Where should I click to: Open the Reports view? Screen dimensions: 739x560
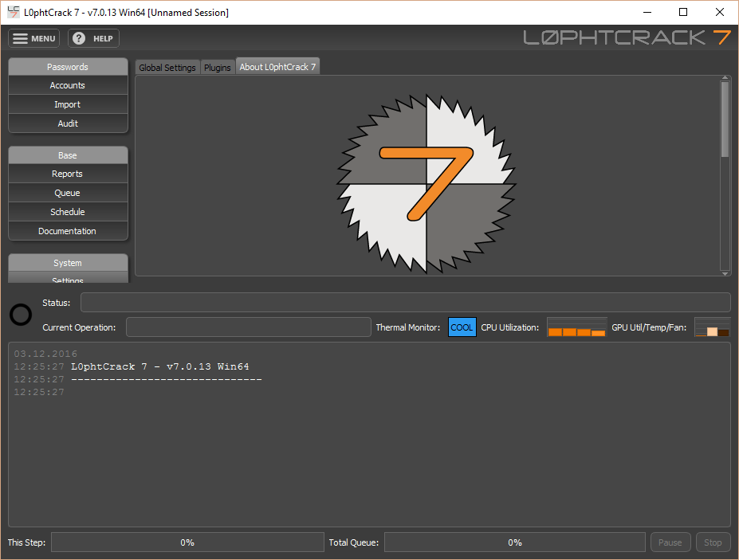tap(68, 174)
